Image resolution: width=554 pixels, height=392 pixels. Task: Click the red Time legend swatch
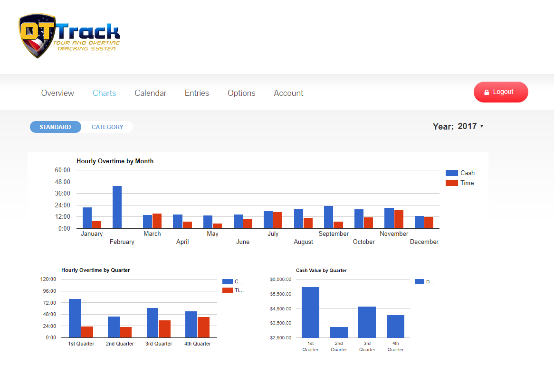[451, 183]
